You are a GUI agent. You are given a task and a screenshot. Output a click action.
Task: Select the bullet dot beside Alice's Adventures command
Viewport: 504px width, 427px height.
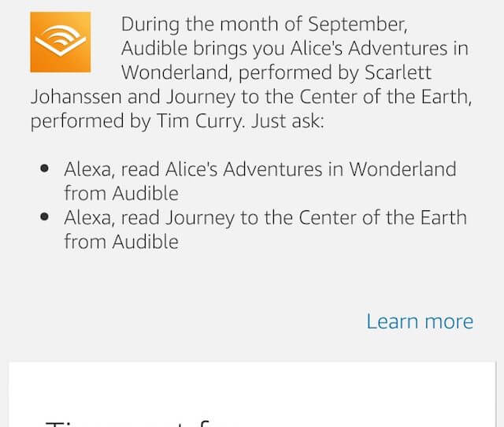coord(45,168)
